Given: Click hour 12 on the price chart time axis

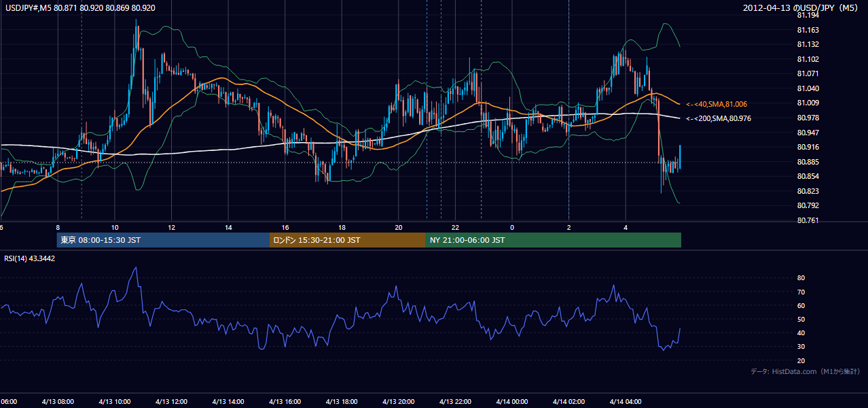Looking at the screenshot, I should click(x=171, y=228).
